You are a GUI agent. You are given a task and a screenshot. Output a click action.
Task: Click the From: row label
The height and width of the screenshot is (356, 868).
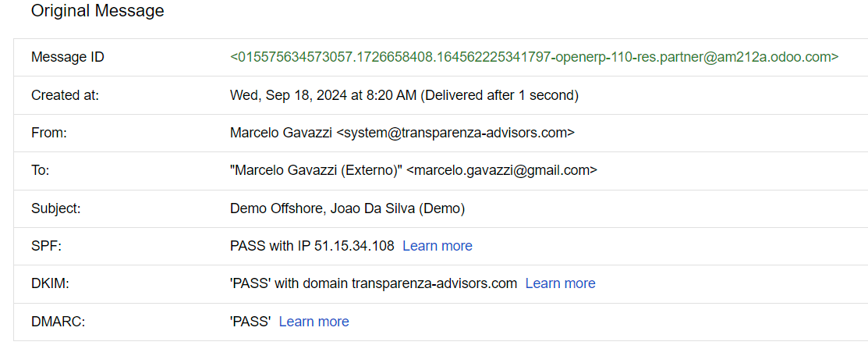pyautogui.click(x=48, y=133)
